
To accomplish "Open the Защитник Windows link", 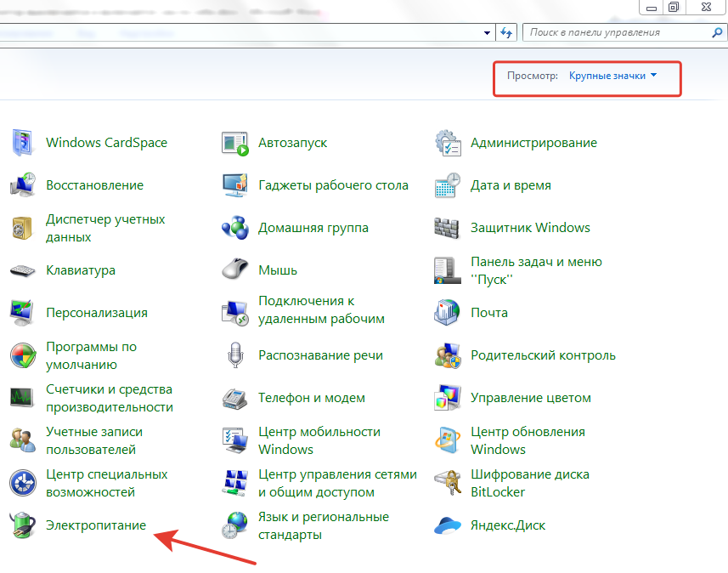I will (x=530, y=228).
